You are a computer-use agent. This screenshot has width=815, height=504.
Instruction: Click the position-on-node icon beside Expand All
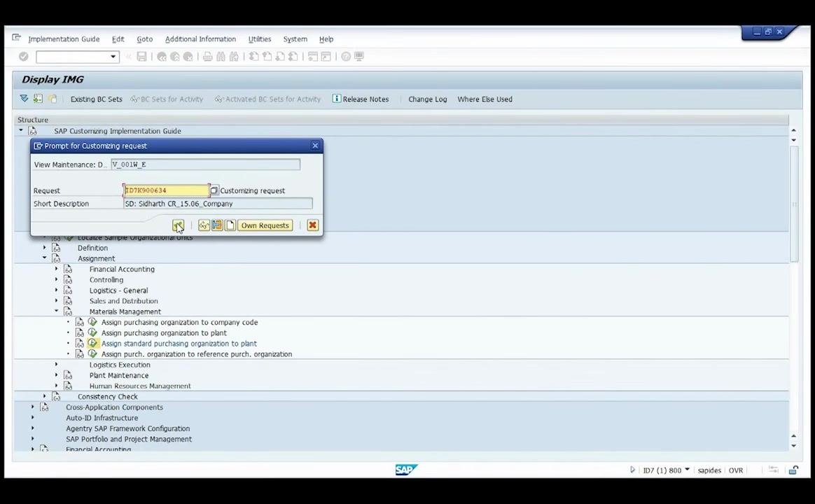[x=38, y=99]
